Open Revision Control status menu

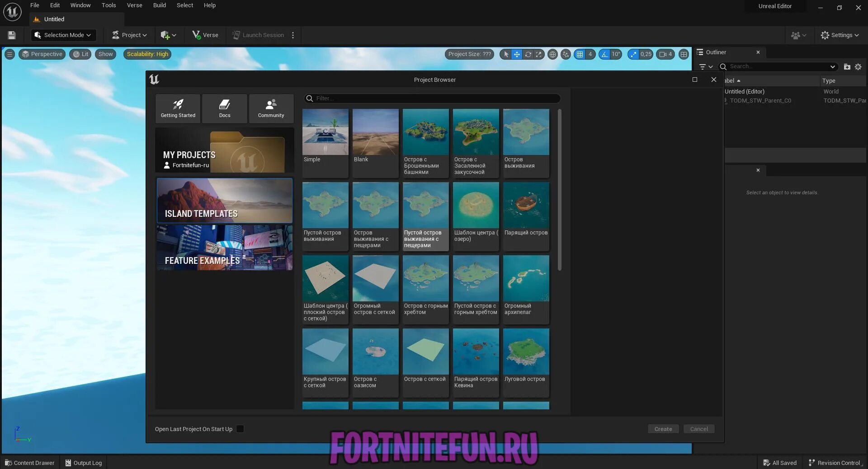click(836, 463)
